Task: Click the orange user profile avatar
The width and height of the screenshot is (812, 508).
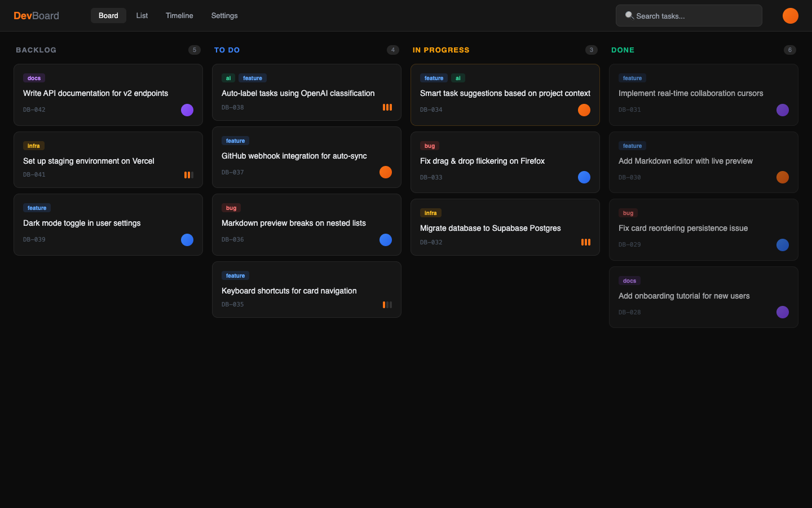Action: coord(790,16)
